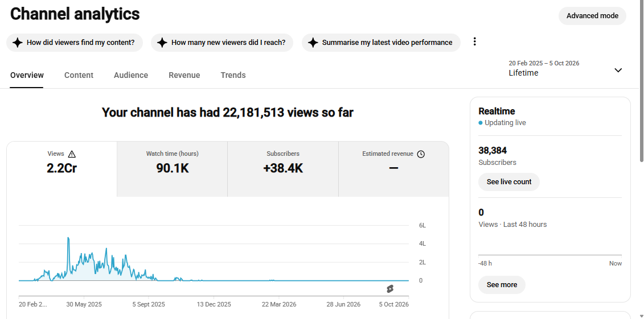Screen dimensions: 644x319
Task: Click the Advanced mode button
Action: click(592, 16)
